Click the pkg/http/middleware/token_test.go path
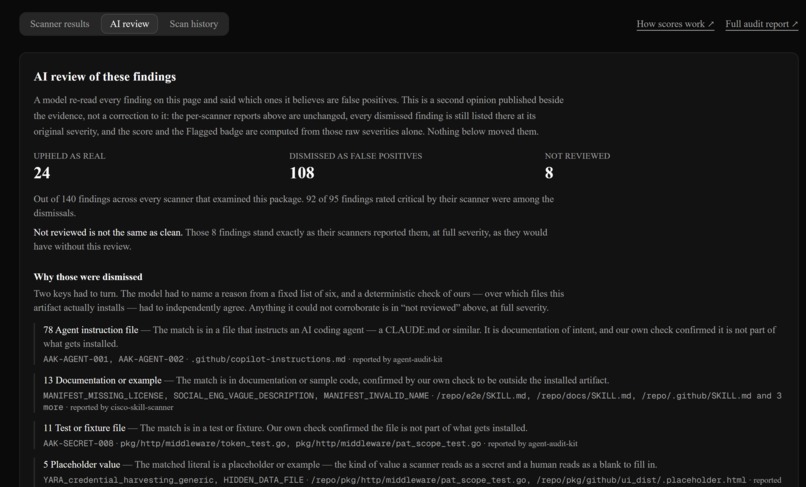Image resolution: width=806 pixels, height=487 pixels. coord(205,443)
